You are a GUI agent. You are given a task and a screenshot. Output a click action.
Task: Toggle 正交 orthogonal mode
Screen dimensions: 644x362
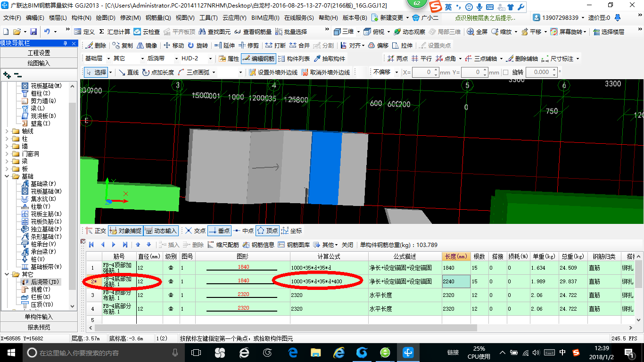96,230
